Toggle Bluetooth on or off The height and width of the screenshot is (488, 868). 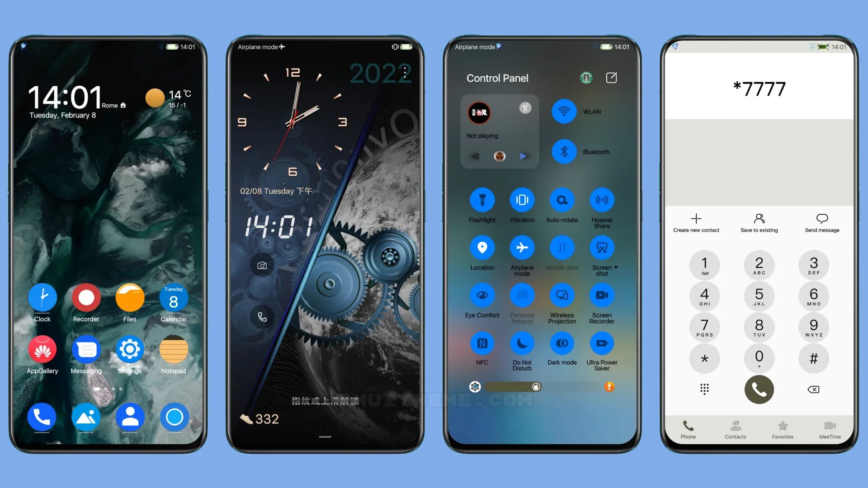[563, 151]
